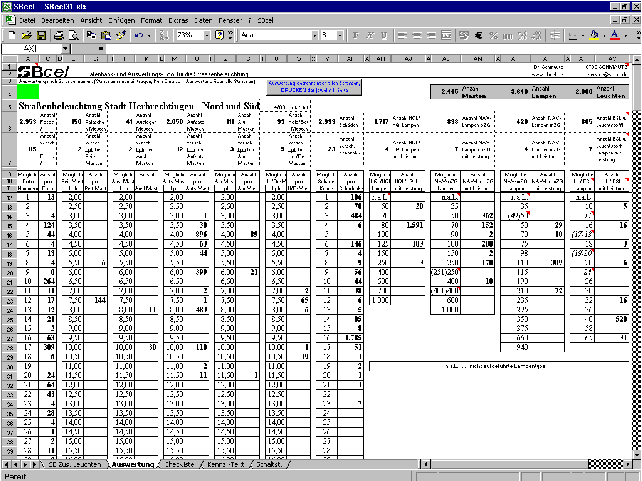Click the Excel document icon in menu bar
This screenshot has width=642, height=481.
(10, 20)
